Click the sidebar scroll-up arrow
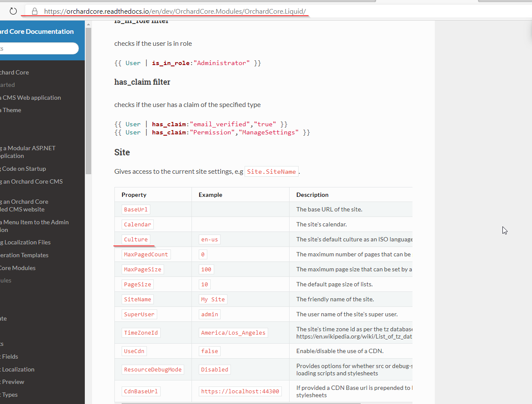Image resolution: width=532 pixels, height=404 pixels. click(88, 24)
